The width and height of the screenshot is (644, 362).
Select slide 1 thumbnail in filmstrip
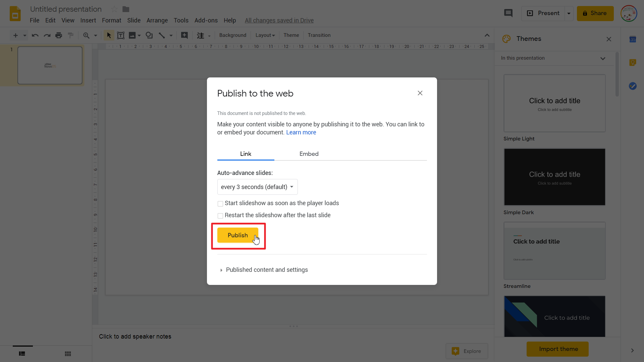[50, 65]
